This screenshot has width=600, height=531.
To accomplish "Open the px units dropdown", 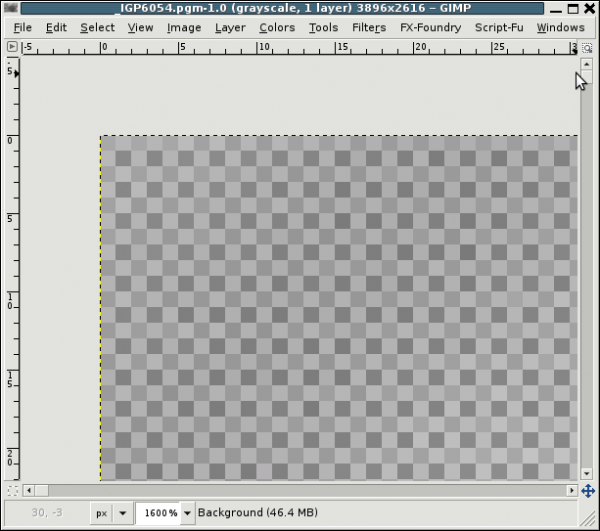I will (x=112, y=513).
